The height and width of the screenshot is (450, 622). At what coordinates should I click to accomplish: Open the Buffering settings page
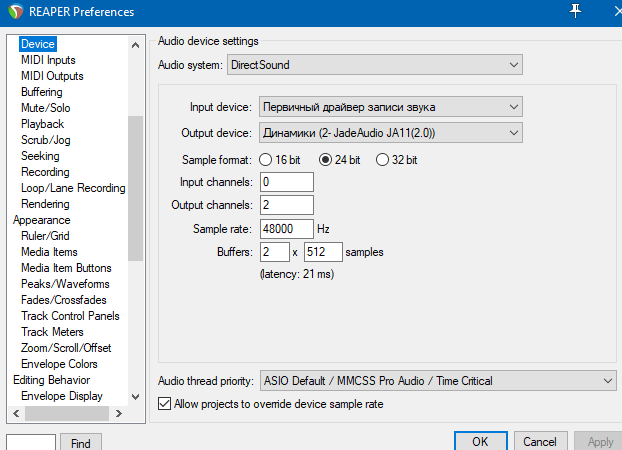tap(41, 92)
